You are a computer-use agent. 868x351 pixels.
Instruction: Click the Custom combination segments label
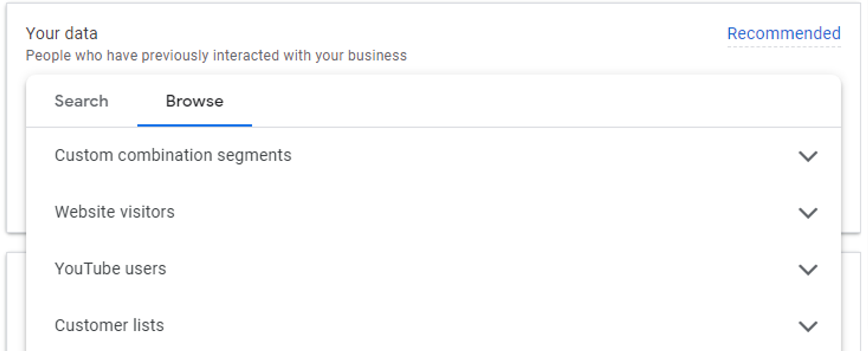(173, 155)
